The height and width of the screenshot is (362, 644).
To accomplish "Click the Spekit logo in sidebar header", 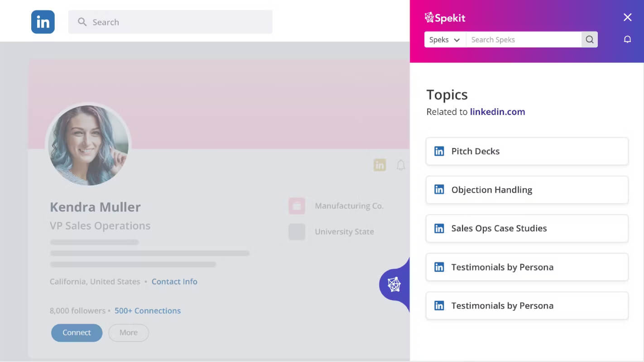I will pyautogui.click(x=445, y=18).
